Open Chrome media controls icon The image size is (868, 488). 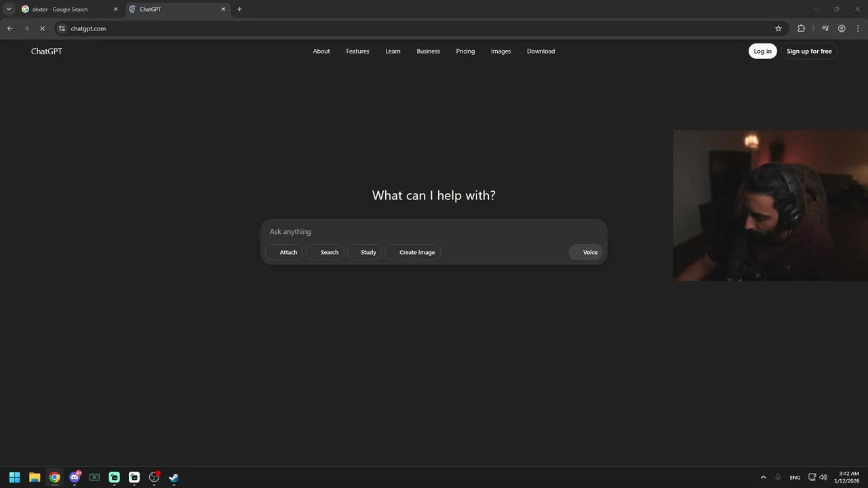tap(825, 28)
